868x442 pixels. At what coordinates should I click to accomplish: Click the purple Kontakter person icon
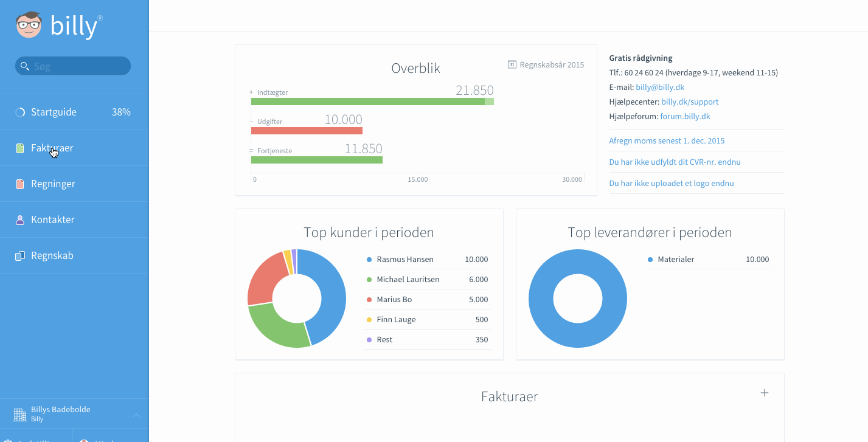(20, 220)
